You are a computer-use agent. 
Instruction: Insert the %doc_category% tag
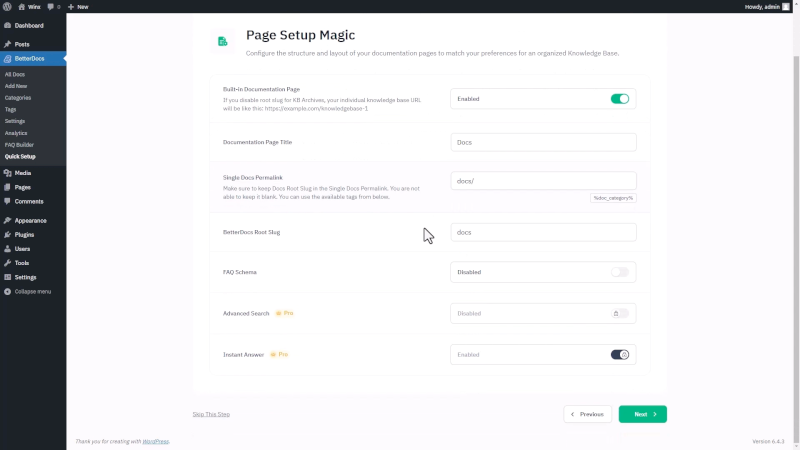613,198
